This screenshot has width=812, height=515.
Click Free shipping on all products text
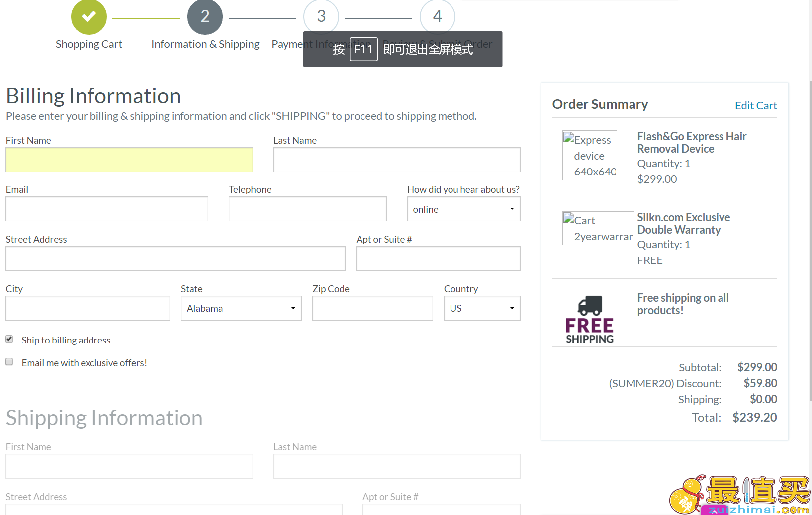(x=683, y=304)
